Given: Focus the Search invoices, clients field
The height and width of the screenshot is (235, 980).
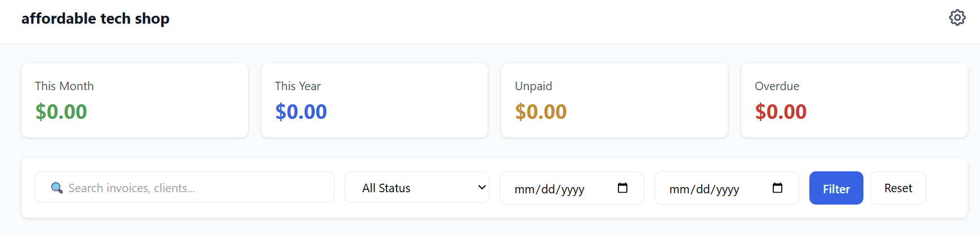Looking at the screenshot, I should point(191,188).
